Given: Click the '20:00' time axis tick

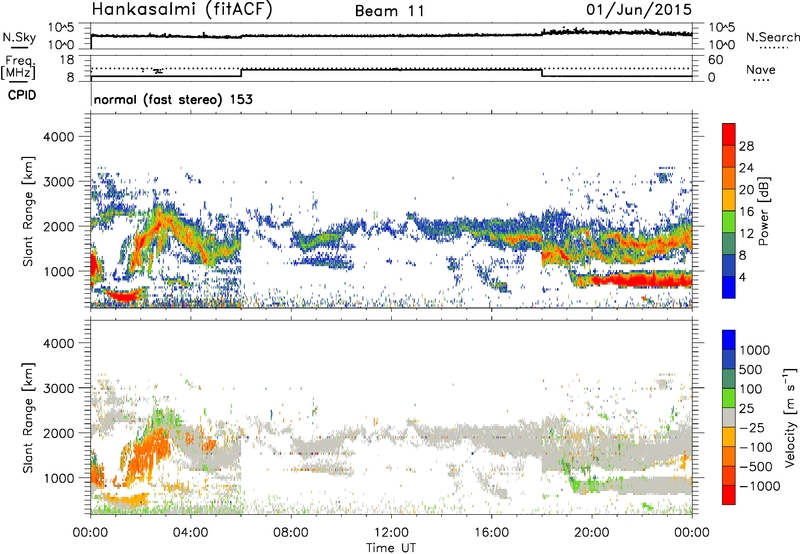Looking at the screenshot, I should 592,533.
